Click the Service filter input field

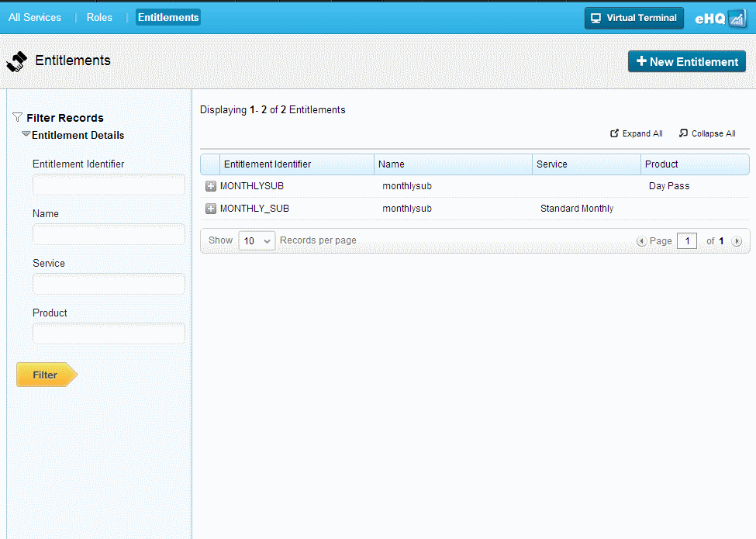tap(109, 284)
